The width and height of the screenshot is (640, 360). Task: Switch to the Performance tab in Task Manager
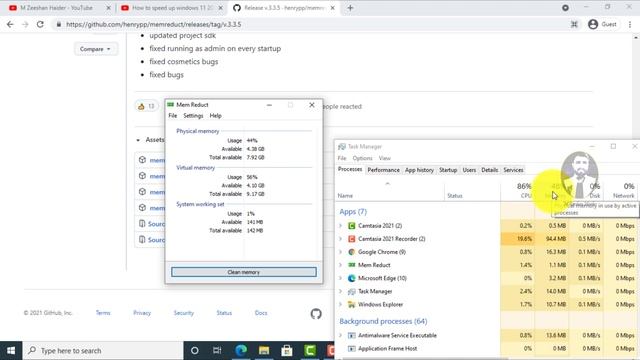pos(383,170)
